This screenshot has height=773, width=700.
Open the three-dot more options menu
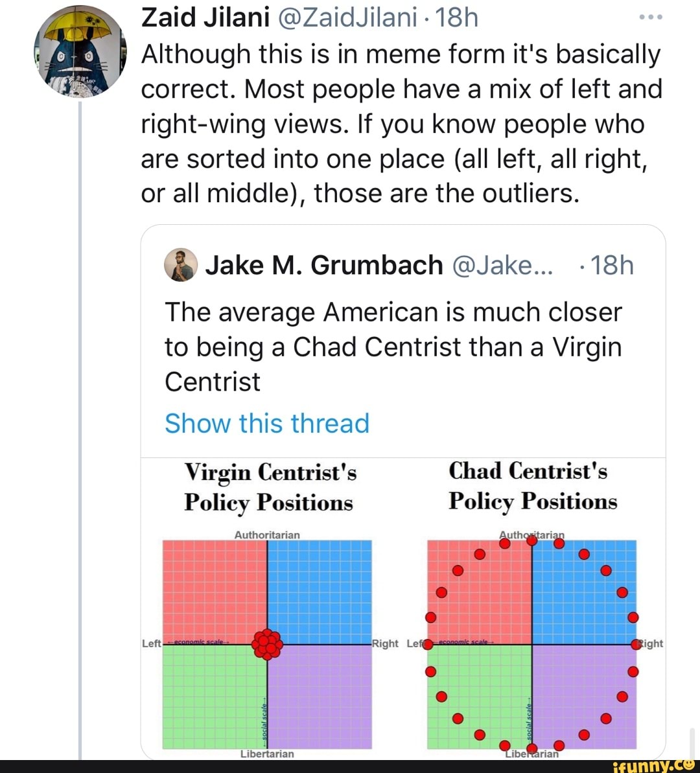coord(649,17)
